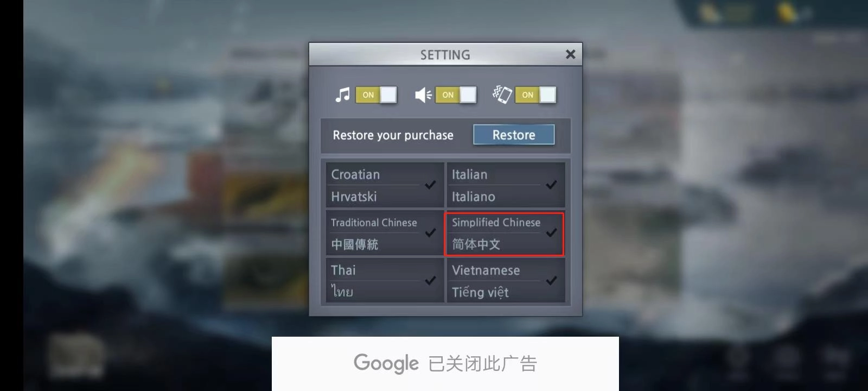Click the Restore purchase button

514,135
